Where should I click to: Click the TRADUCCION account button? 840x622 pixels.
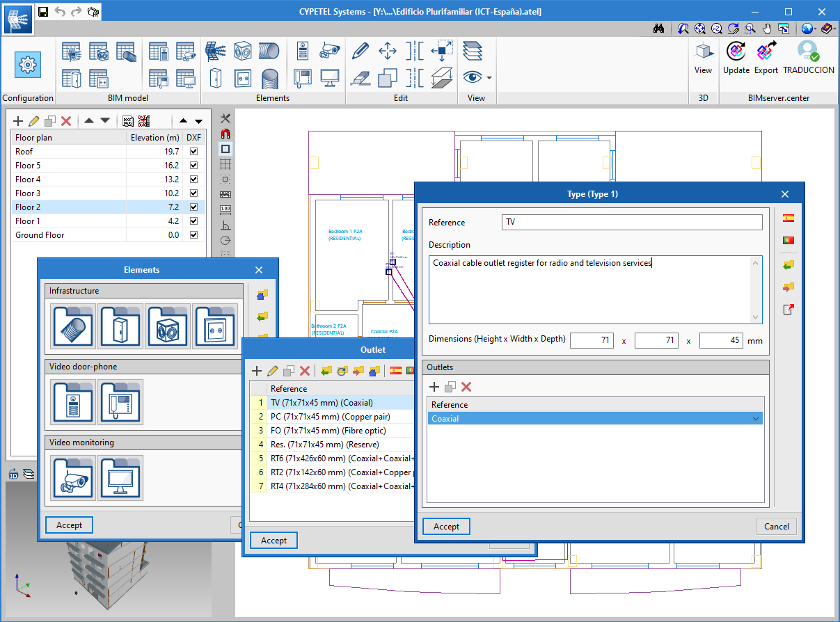coord(809,58)
